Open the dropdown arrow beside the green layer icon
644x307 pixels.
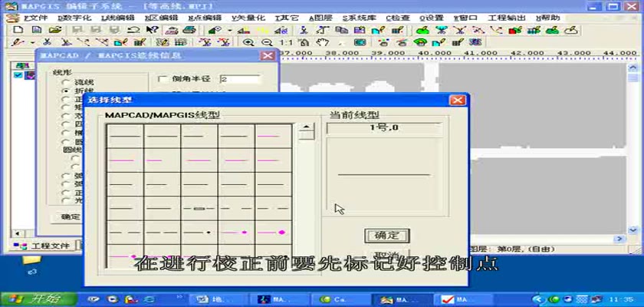coord(229,31)
